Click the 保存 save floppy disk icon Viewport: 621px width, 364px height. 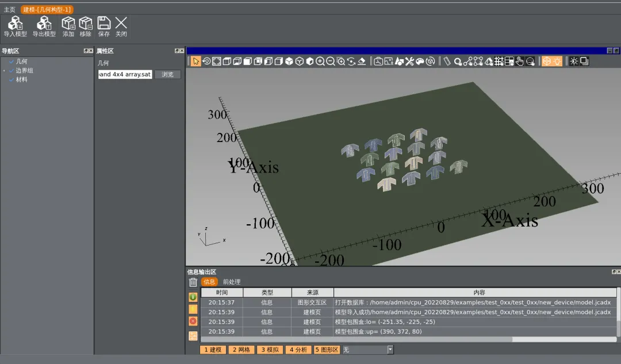[x=103, y=24]
